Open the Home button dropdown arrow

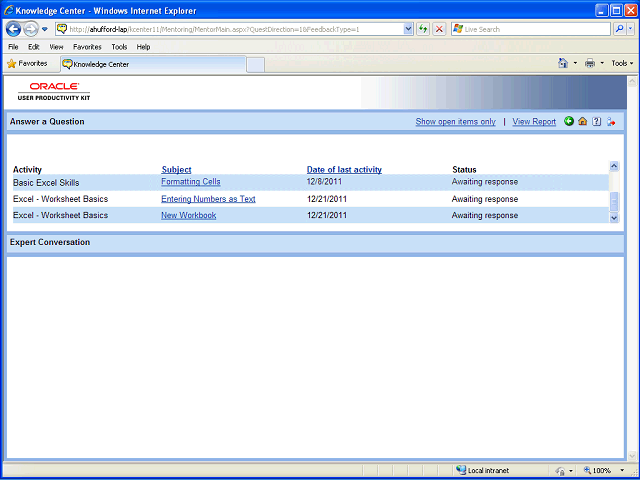(576, 63)
